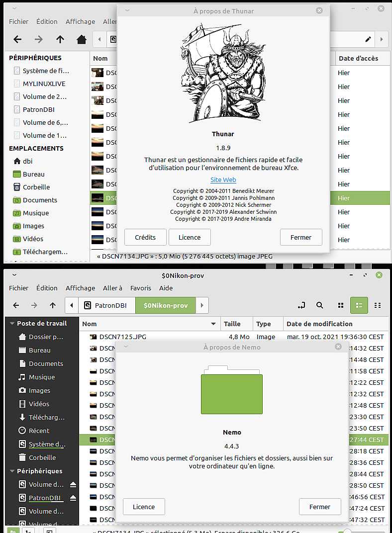Switch Nemo to icon view
This screenshot has height=533, width=392.
(341, 305)
